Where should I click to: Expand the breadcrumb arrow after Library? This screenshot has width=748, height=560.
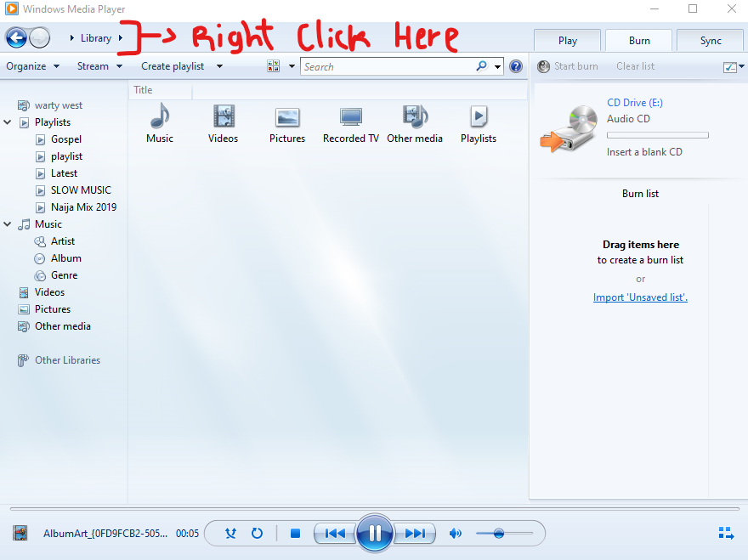tap(121, 37)
